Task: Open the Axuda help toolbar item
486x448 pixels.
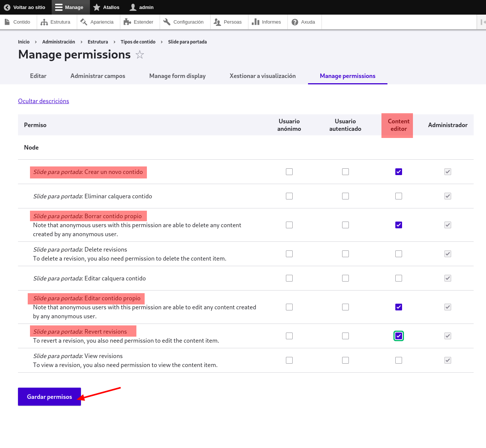Action: click(304, 22)
